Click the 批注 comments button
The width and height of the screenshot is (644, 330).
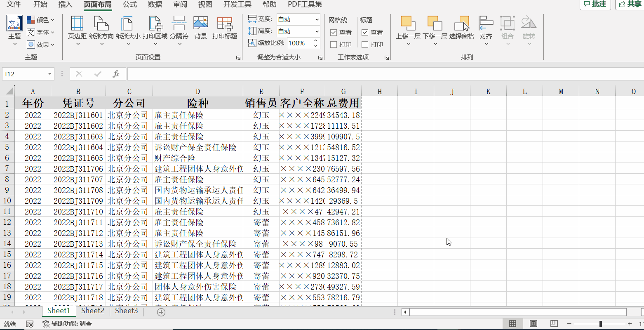coord(595,5)
